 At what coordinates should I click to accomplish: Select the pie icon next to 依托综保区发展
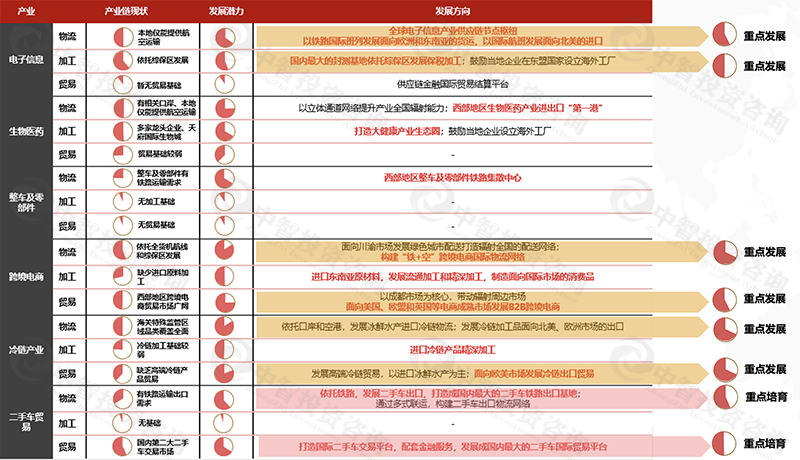click(x=122, y=60)
